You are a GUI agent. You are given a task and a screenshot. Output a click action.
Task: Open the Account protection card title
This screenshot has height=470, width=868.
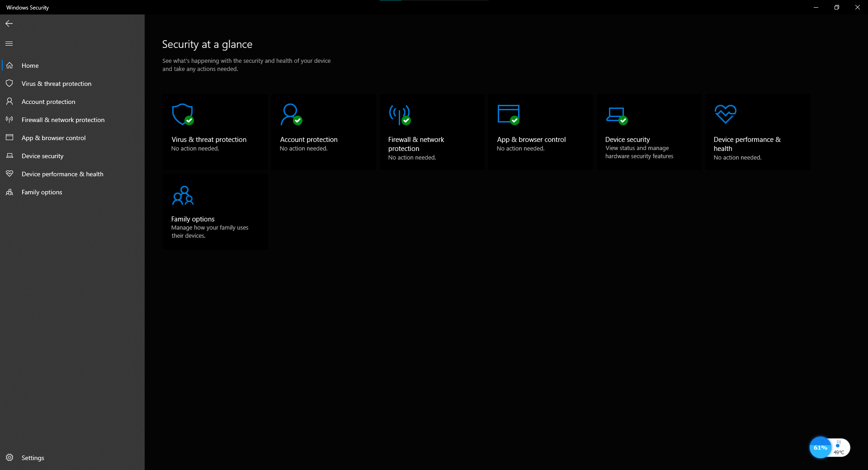point(309,140)
